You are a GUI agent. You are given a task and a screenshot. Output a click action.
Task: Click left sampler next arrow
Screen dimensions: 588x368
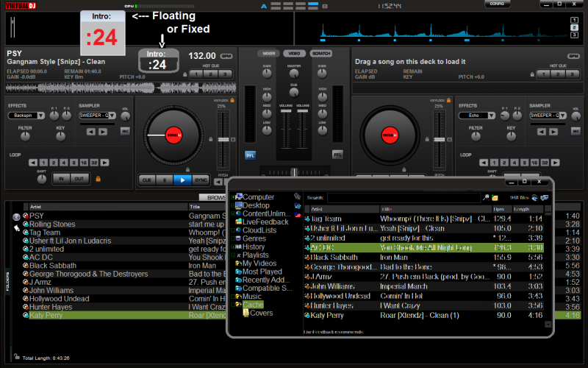click(x=103, y=132)
